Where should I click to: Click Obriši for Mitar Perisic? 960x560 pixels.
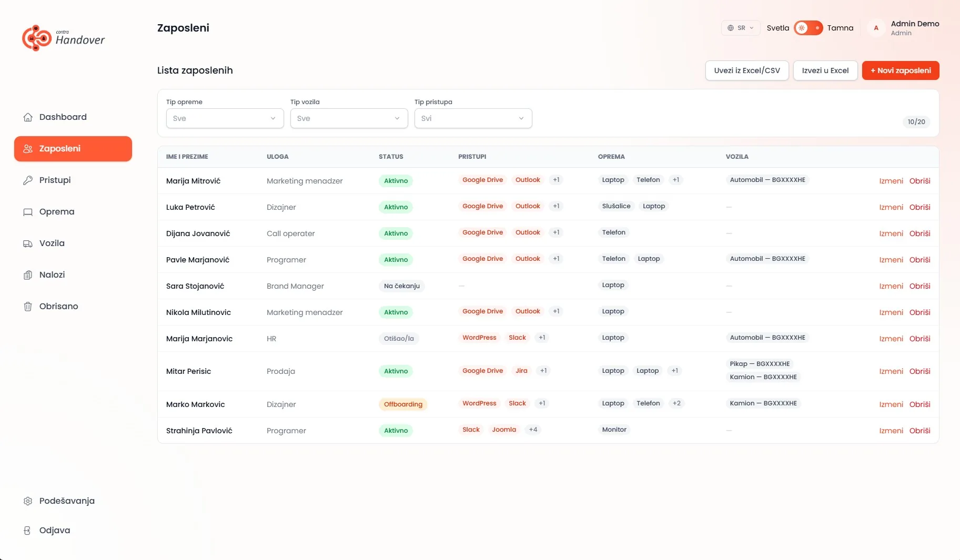point(919,371)
